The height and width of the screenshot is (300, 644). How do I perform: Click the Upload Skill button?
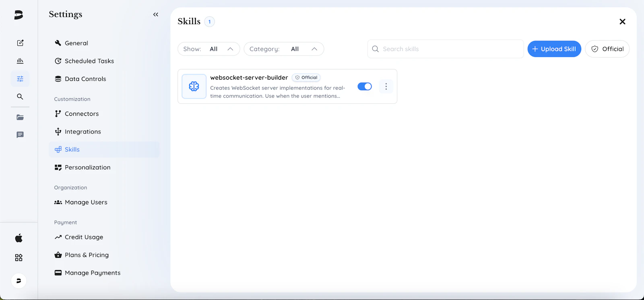pos(554,49)
